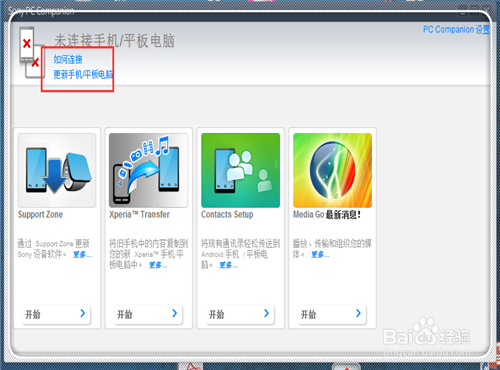Start Media Go with its 开始 button
This screenshot has height=370, width=500.
332,314
